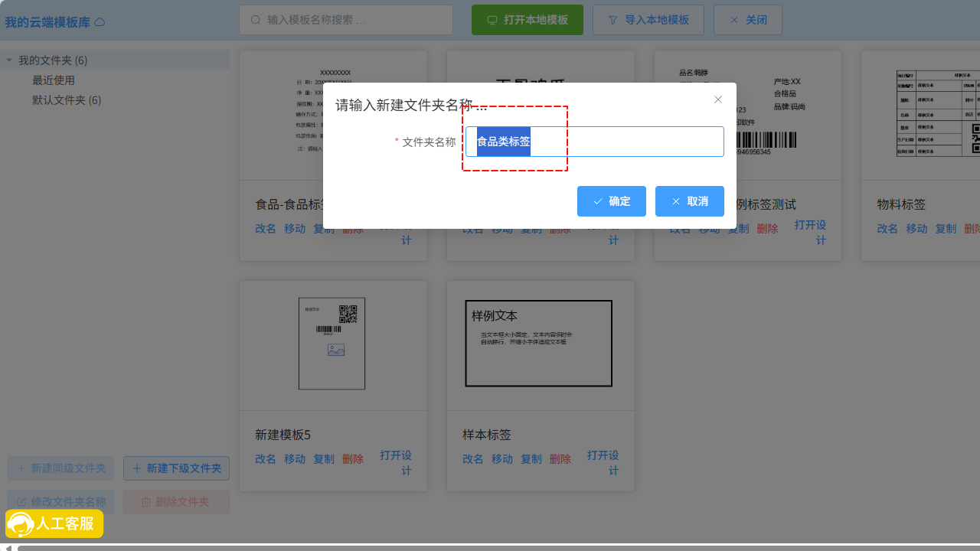Click 删除 under 新建模板5
980x551 pixels.
click(353, 459)
